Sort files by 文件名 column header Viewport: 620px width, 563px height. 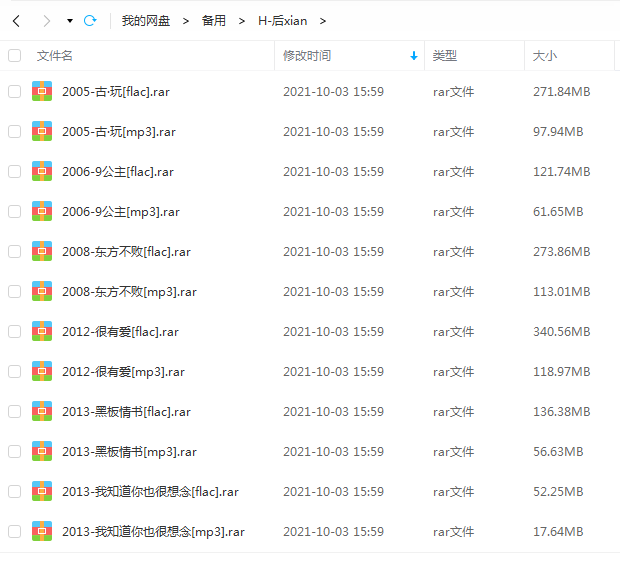tap(55, 56)
